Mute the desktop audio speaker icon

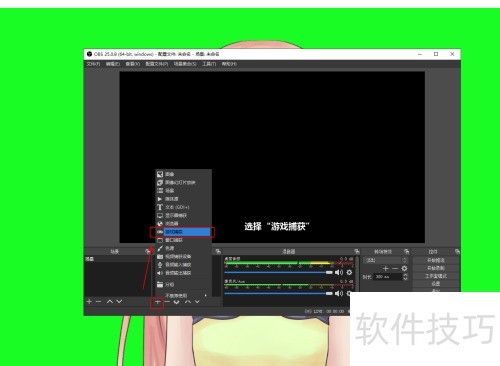339,272
